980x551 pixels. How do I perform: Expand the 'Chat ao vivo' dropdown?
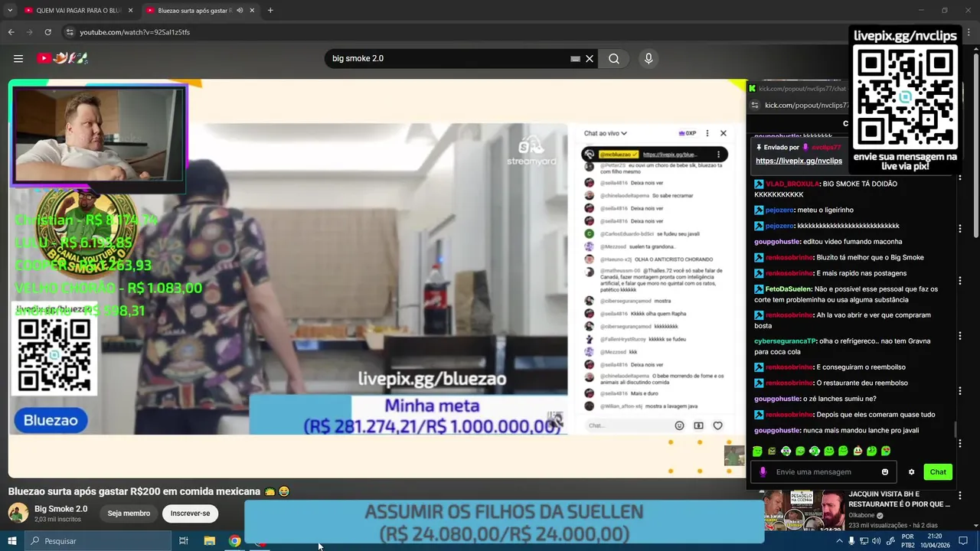(605, 133)
